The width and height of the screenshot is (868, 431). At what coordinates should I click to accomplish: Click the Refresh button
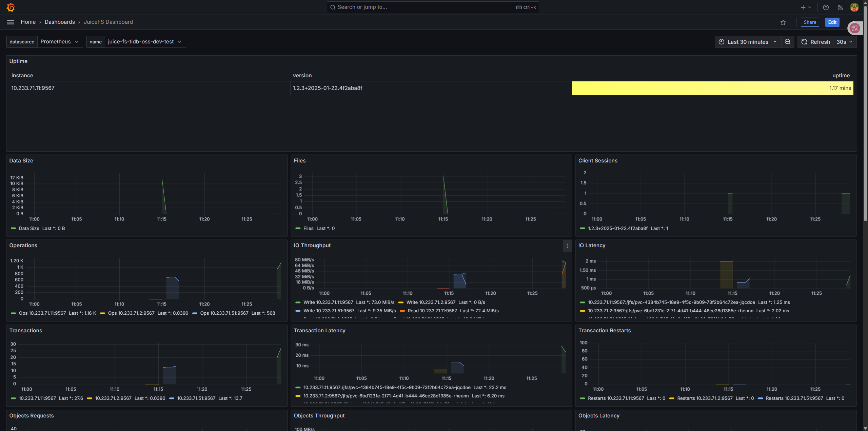coord(816,42)
